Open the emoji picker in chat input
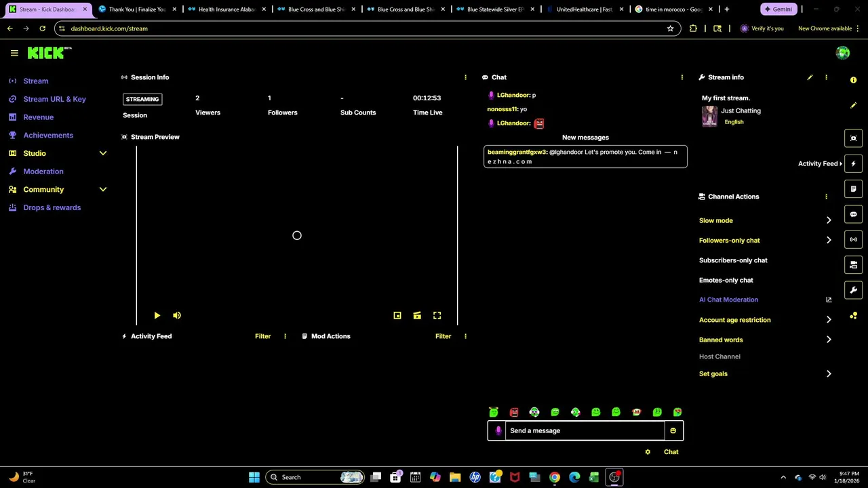Viewport: 868px width, 488px height. point(673,430)
